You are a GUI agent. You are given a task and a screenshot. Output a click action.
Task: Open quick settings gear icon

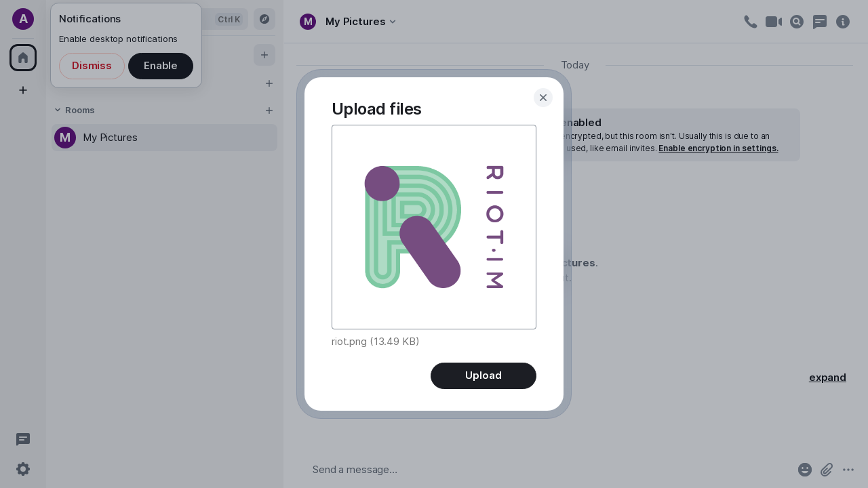coord(23,469)
